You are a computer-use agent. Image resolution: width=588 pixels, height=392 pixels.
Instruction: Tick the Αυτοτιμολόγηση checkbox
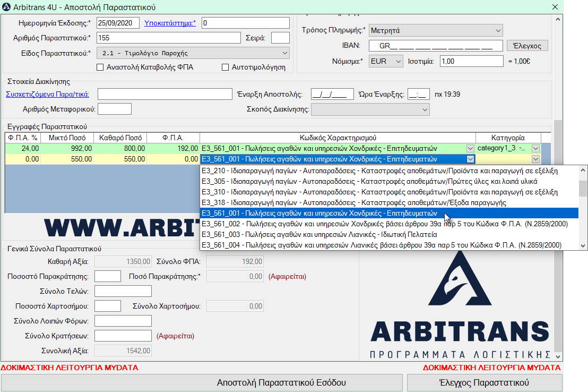point(226,67)
